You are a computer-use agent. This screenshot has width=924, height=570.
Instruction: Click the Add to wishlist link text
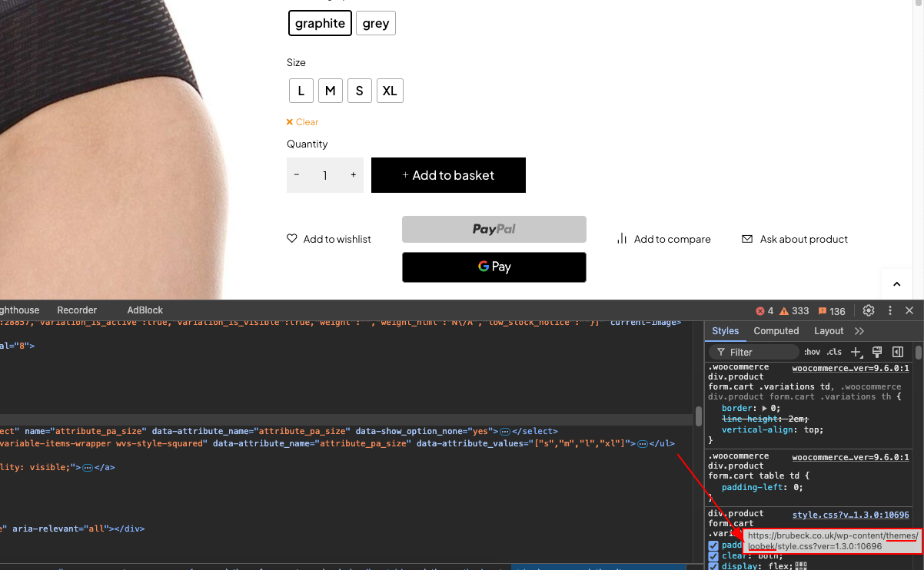coord(337,239)
